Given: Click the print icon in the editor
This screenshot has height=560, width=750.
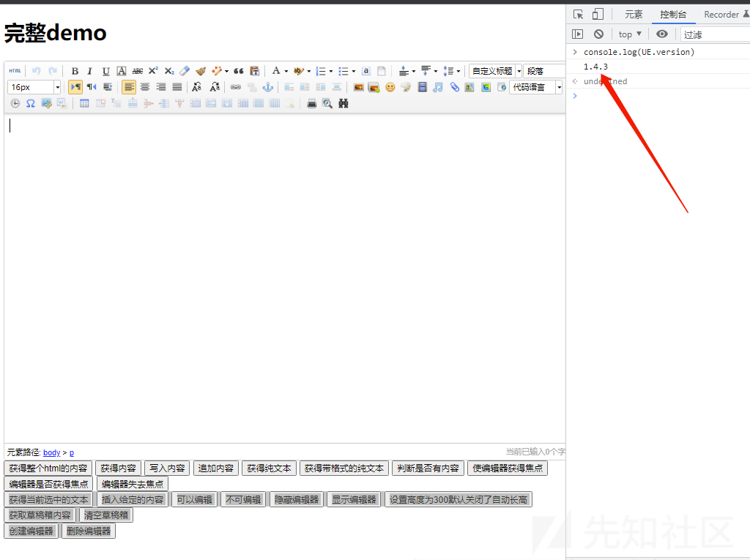Looking at the screenshot, I should coord(312,103).
